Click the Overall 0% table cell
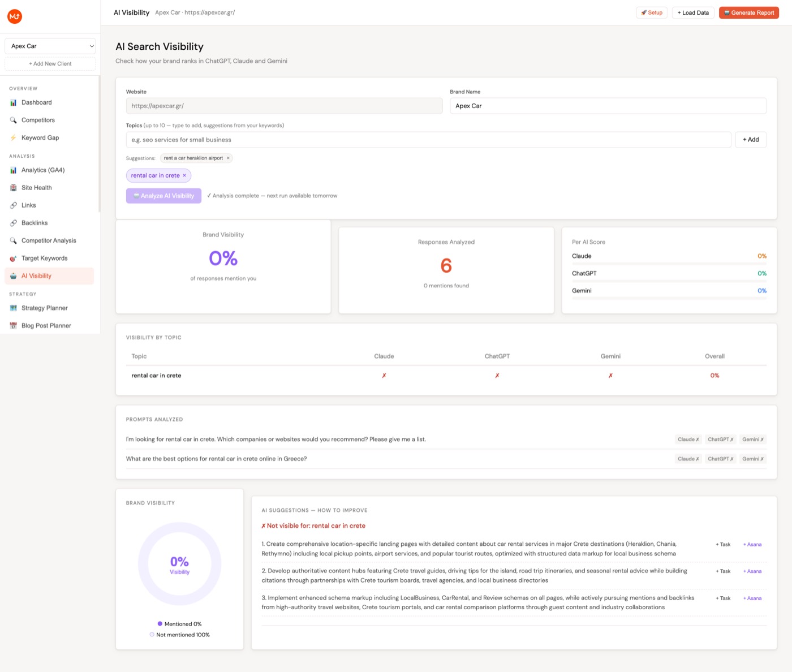Screen dimensions: 792x672 pos(715,376)
